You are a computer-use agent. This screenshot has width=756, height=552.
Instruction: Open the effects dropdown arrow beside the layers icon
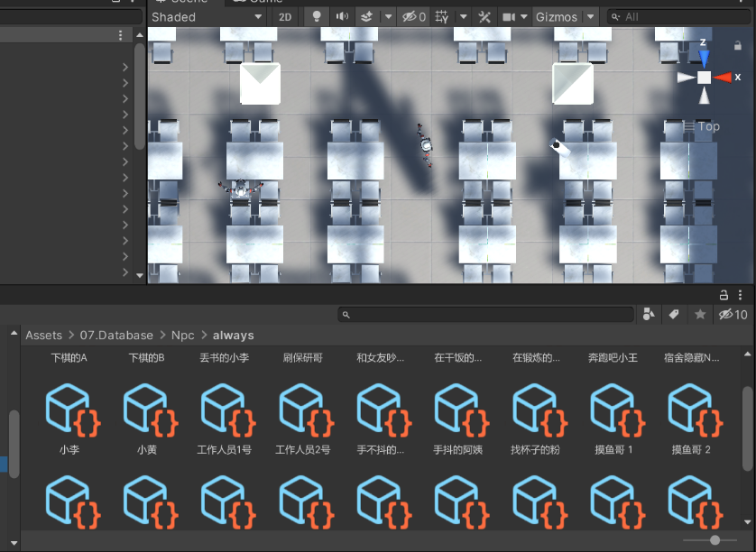pos(388,17)
